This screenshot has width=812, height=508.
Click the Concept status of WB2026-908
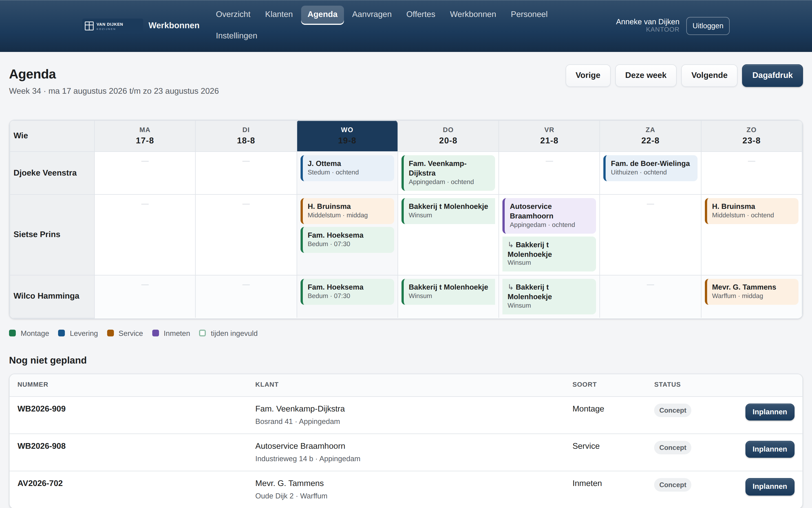click(x=672, y=448)
